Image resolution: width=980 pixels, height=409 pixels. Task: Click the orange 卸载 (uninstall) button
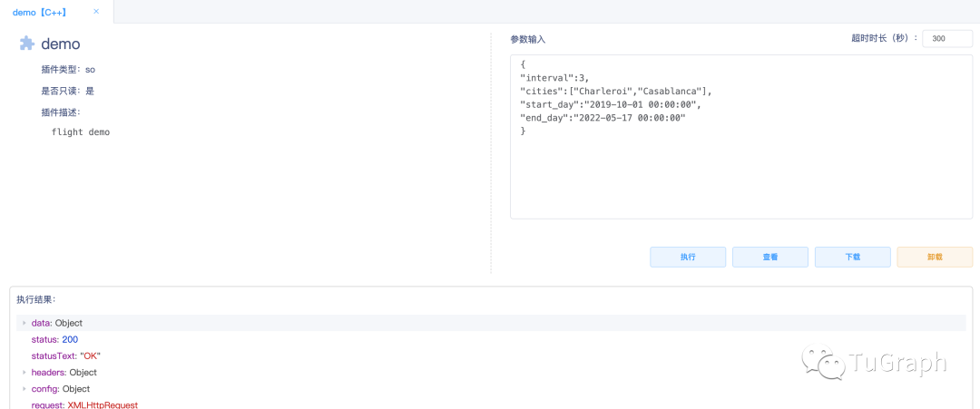pyautogui.click(x=935, y=257)
